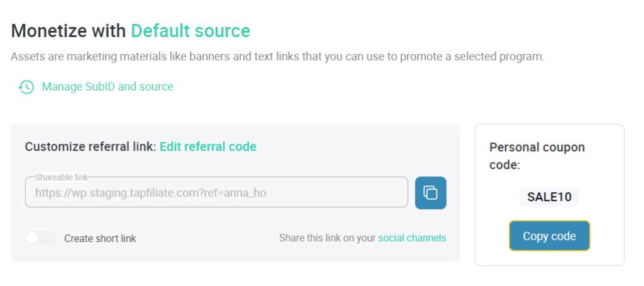The height and width of the screenshot is (286, 644).
Task: Click the small Shareable link floating label
Action: [62, 178]
